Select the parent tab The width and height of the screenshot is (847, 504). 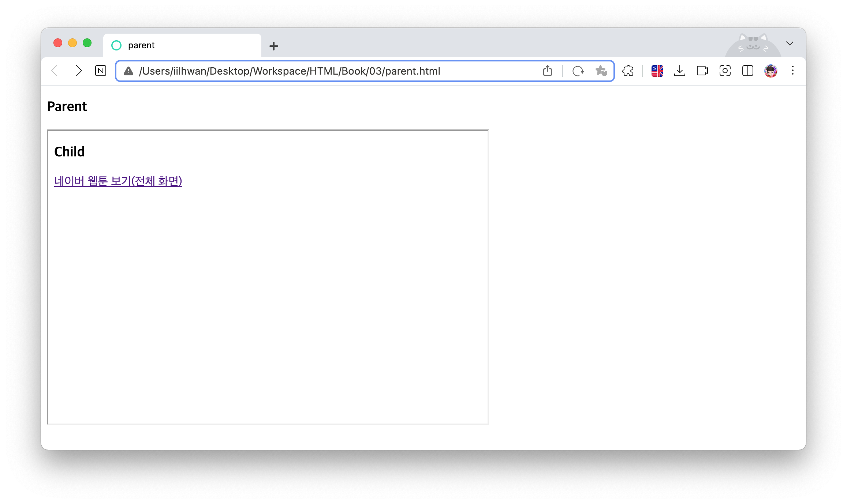click(182, 45)
